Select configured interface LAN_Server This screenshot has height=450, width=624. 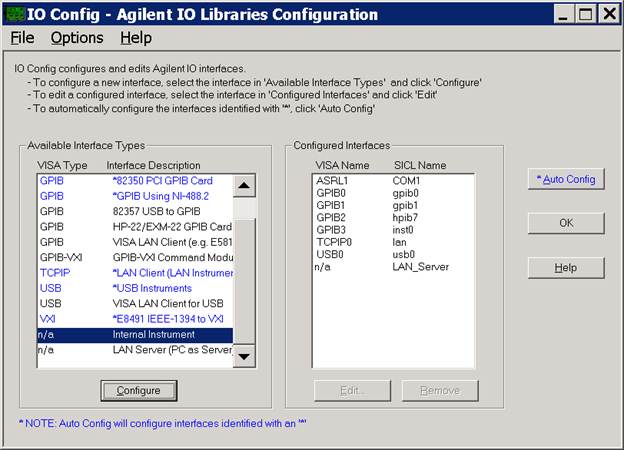click(x=393, y=267)
